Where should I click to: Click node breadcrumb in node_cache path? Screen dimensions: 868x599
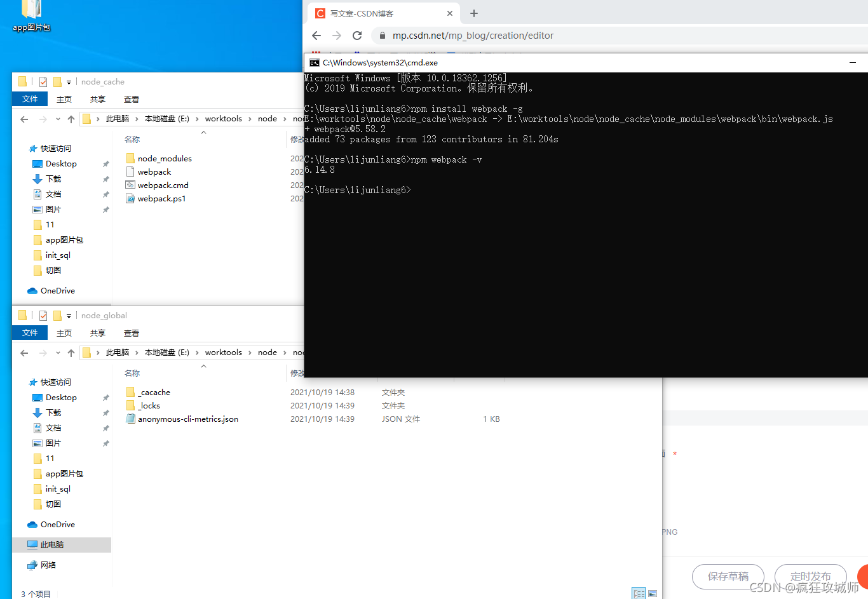(268, 119)
